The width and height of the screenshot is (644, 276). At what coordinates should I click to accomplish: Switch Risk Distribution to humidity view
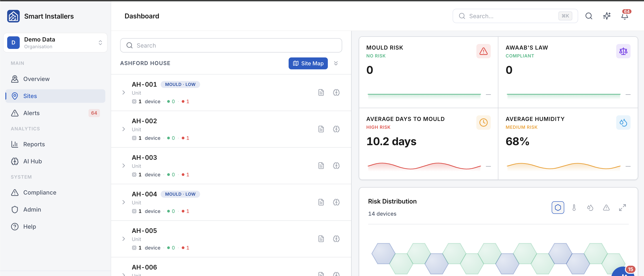tap(590, 207)
